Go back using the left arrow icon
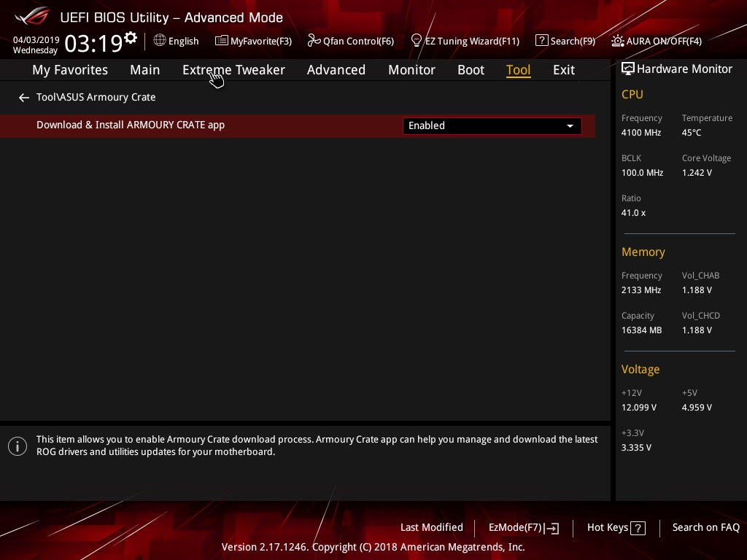 tap(24, 98)
